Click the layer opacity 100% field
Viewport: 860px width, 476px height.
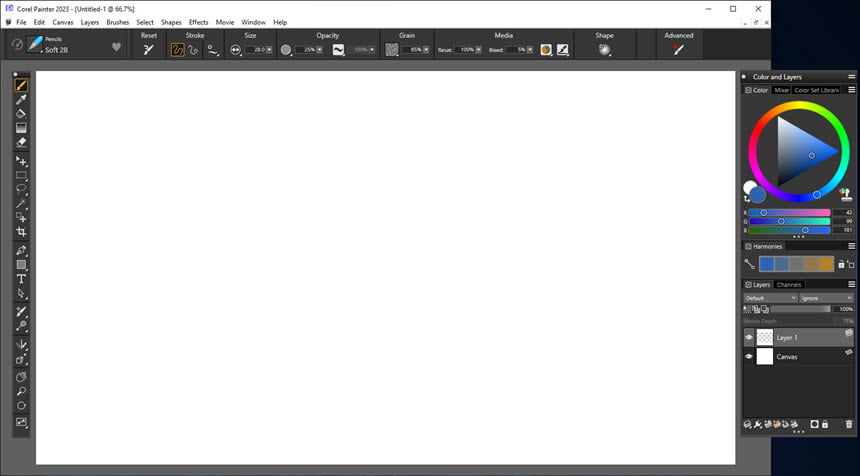[x=843, y=309]
